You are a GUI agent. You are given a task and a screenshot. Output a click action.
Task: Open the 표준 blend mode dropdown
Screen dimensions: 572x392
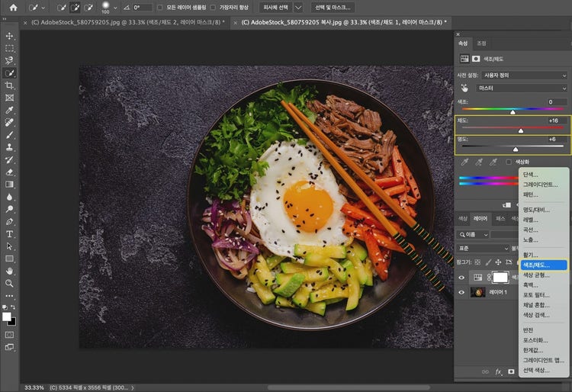(x=483, y=249)
